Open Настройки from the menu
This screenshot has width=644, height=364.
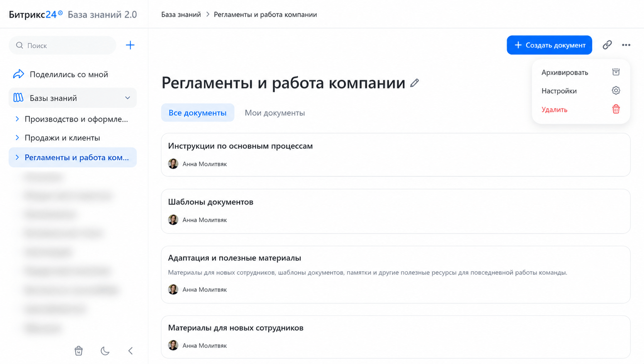click(581, 91)
